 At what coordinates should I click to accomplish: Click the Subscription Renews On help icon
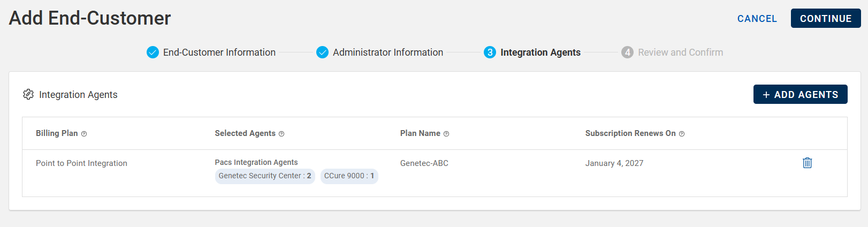[x=682, y=134]
